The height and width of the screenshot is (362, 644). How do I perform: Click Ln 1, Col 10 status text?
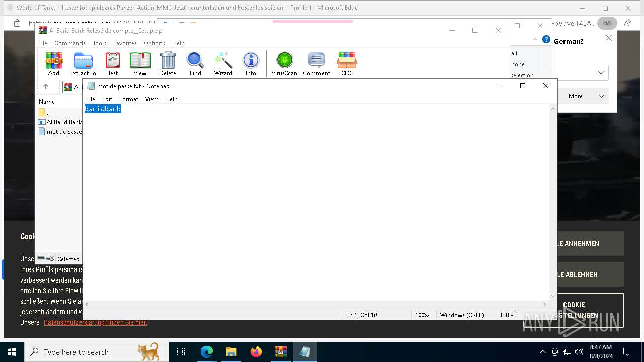tap(361, 315)
